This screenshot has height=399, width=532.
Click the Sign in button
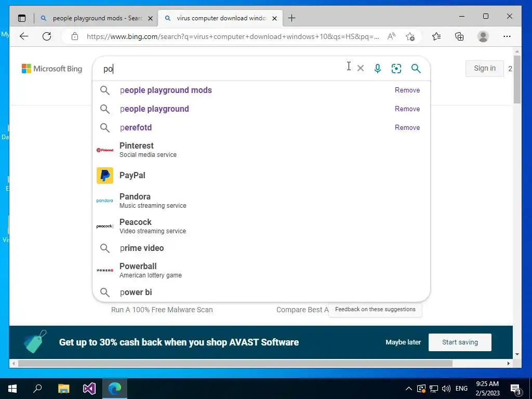point(485,68)
